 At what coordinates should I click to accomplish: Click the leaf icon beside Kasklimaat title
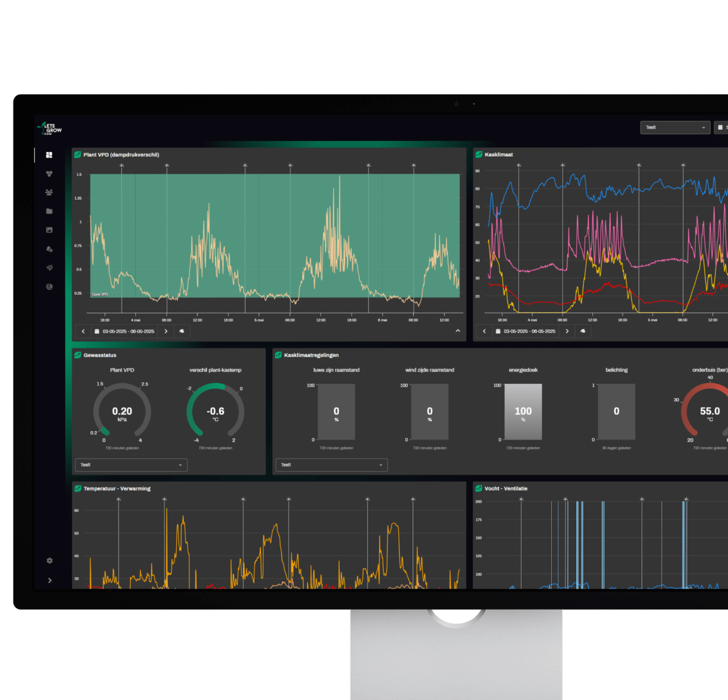479,155
